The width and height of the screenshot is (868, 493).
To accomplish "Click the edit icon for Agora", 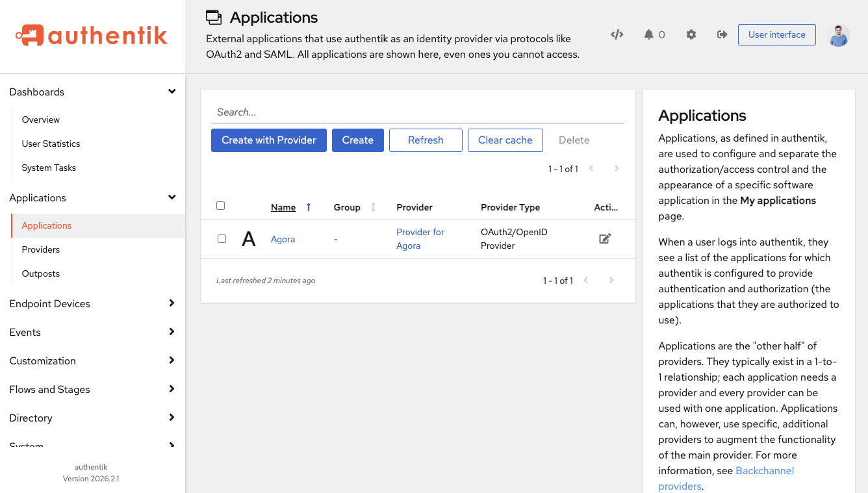I will pyautogui.click(x=604, y=238).
